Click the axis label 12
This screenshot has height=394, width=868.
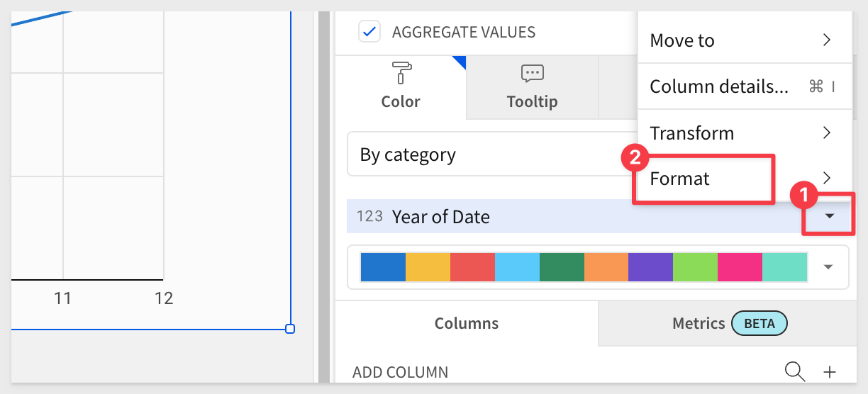(164, 298)
